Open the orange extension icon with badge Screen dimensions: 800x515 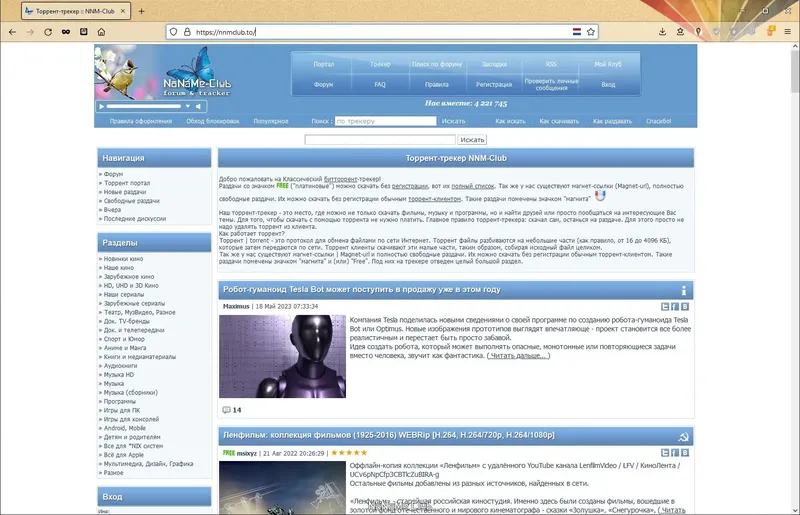pos(770,31)
